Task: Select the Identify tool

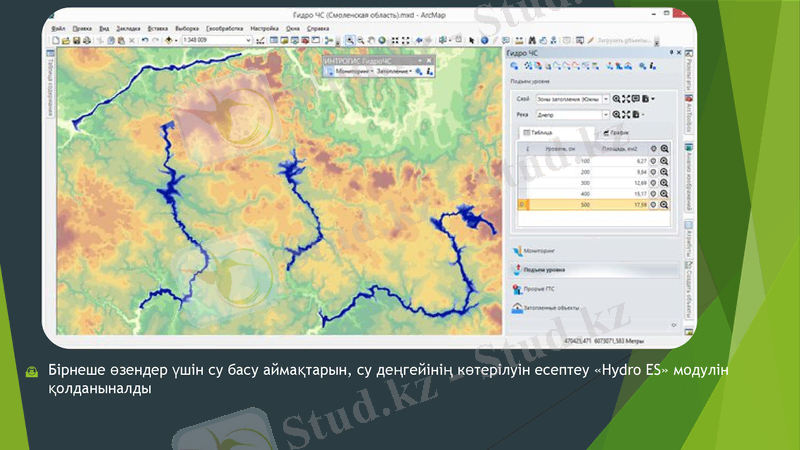Action: click(x=484, y=40)
